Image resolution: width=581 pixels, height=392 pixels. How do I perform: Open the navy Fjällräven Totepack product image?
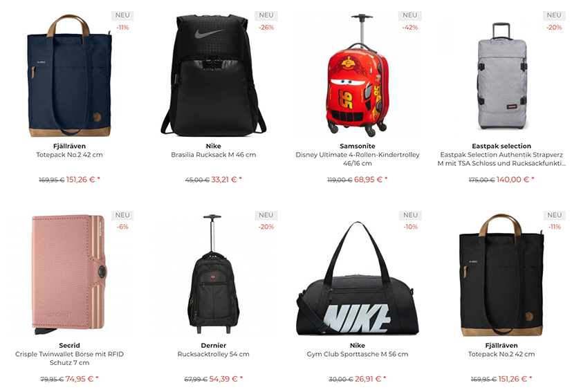click(69, 75)
